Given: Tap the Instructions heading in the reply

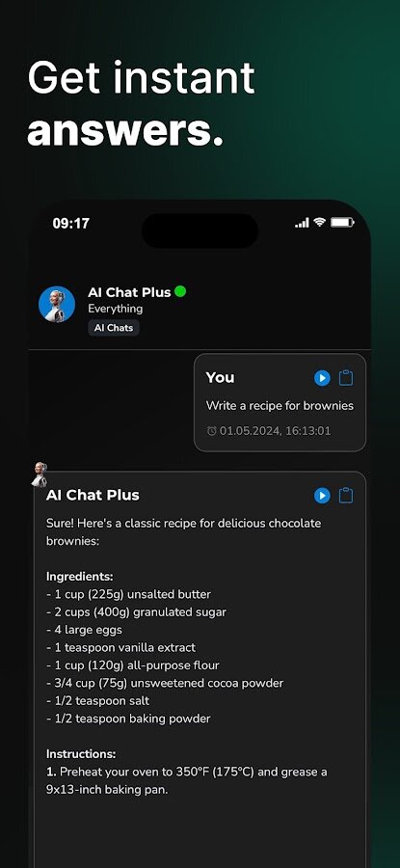Looking at the screenshot, I should pos(81,754).
